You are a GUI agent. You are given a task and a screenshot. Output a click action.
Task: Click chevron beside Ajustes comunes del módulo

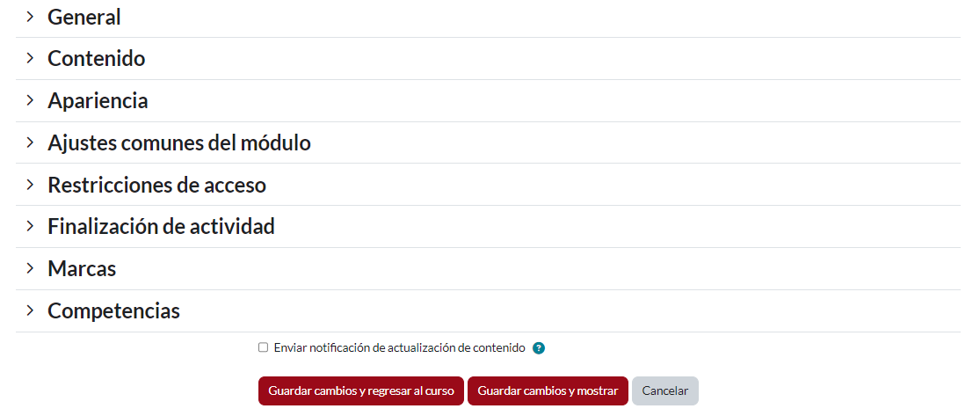[x=30, y=142]
